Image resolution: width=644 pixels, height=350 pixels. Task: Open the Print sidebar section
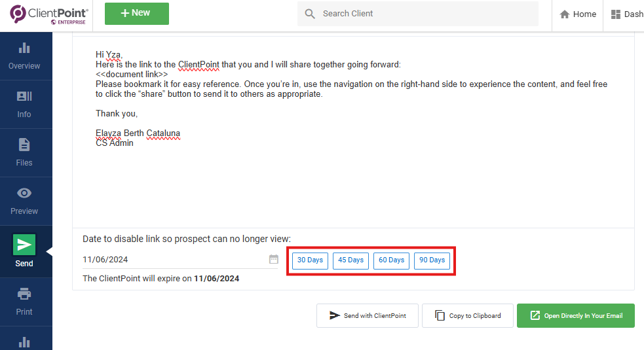(24, 302)
